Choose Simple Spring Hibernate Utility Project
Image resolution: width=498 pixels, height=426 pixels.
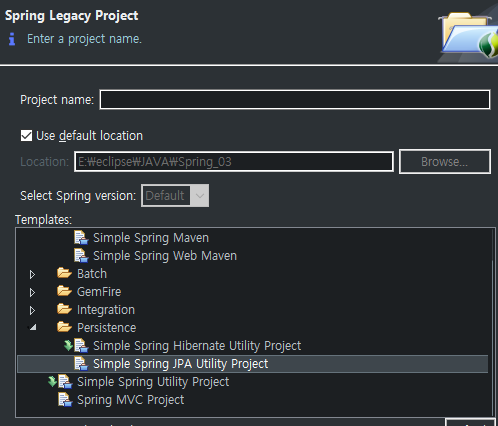[x=197, y=346]
